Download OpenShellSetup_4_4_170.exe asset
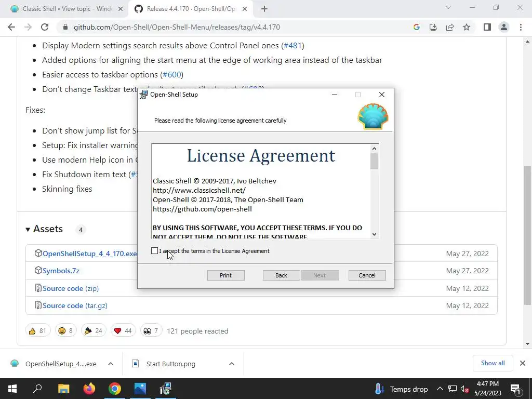Screen dimensions: 532x399 click(89, 254)
